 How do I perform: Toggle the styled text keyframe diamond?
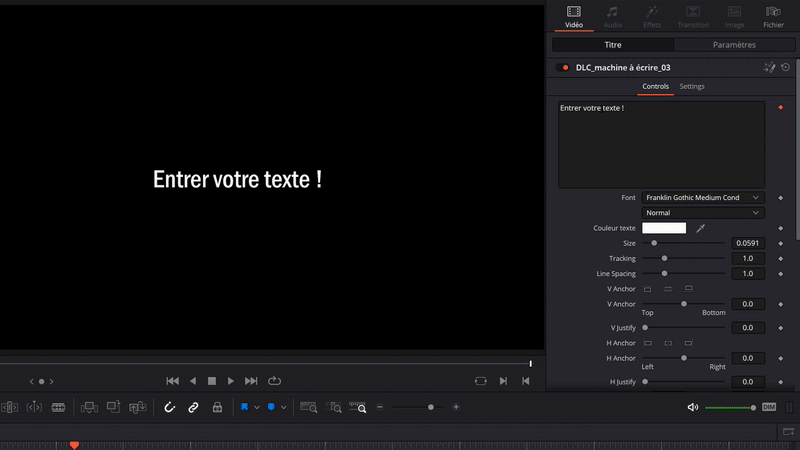[x=780, y=107]
